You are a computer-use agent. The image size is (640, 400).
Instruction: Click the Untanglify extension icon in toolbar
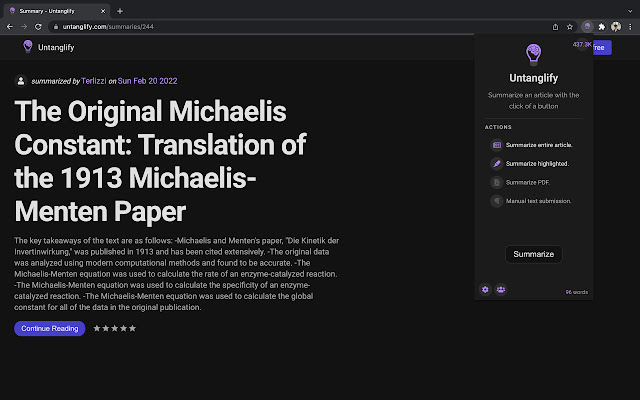(x=588, y=26)
